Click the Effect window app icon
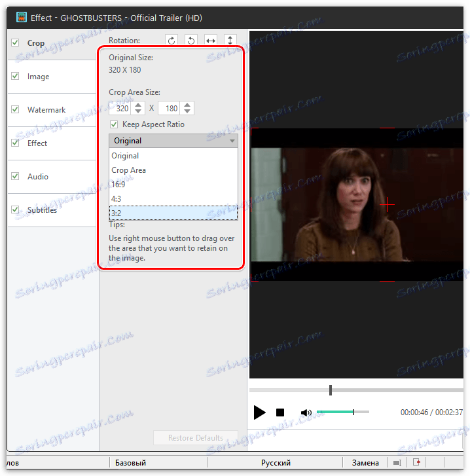The width and height of the screenshot is (470, 476). click(21, 18)
